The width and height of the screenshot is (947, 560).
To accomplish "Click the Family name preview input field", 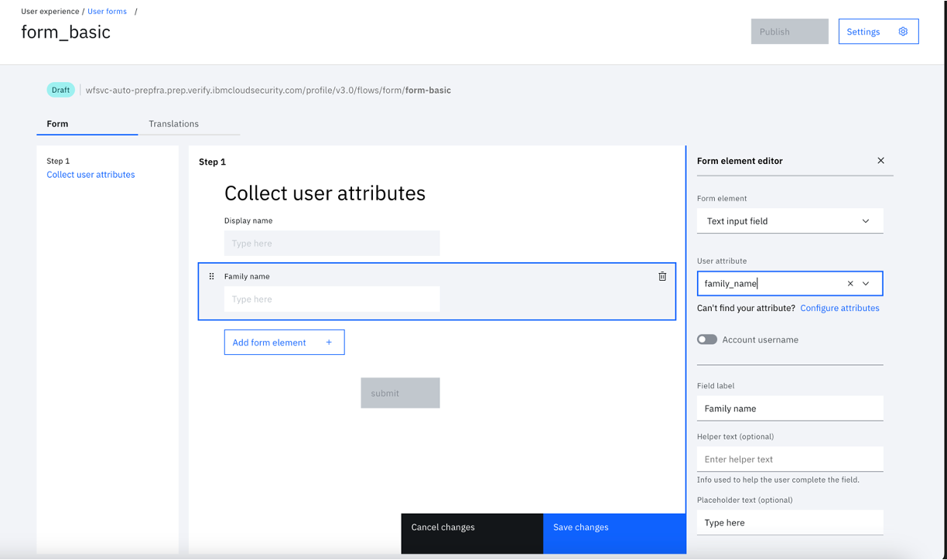I will coord(332,299).
